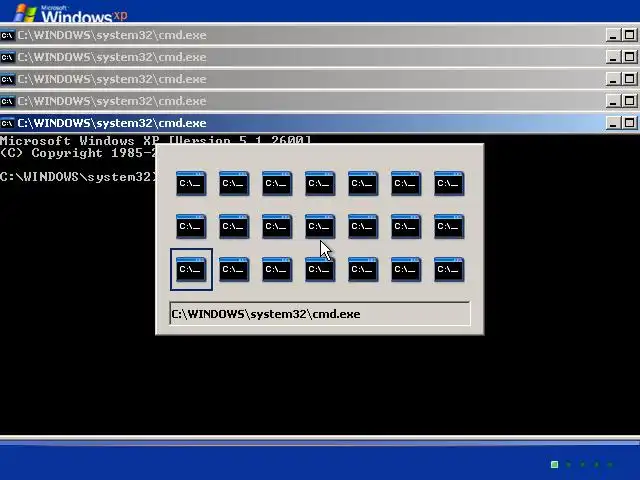The image size is (640, 480).
Task: Maximize the third inactive cmd.exe window
Action: coord(629,79)
